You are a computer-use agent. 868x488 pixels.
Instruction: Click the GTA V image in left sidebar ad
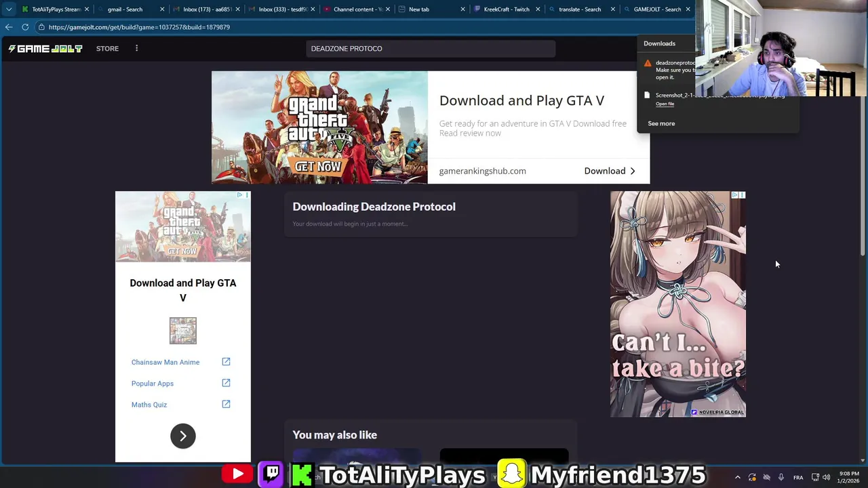click(x=183, y=227)
